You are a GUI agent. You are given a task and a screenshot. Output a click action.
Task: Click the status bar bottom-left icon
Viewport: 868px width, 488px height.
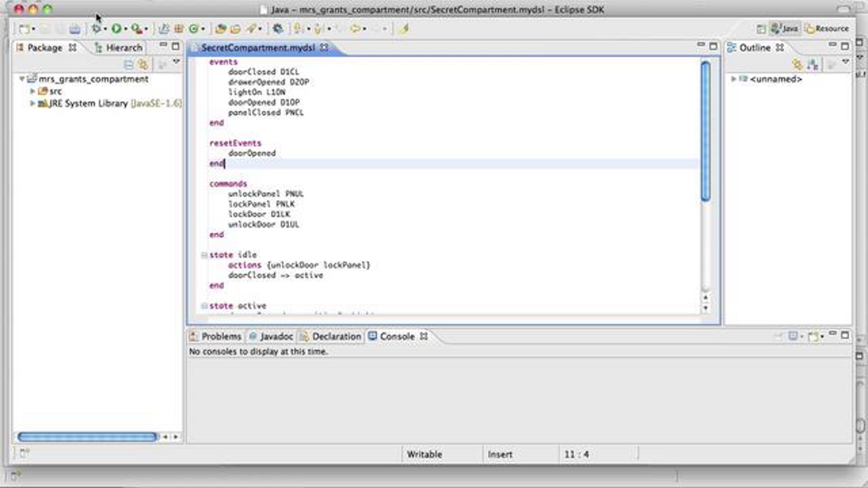(x=24, y=453)
